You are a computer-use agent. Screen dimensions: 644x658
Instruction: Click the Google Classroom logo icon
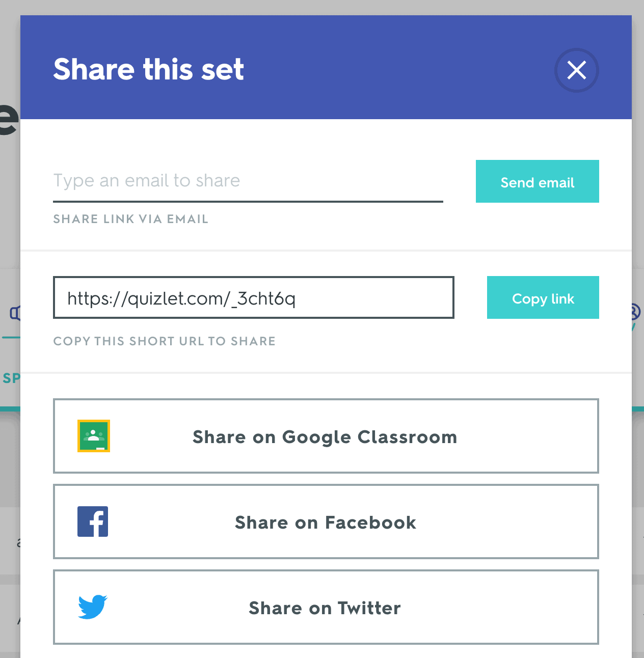tap(94, 436)
